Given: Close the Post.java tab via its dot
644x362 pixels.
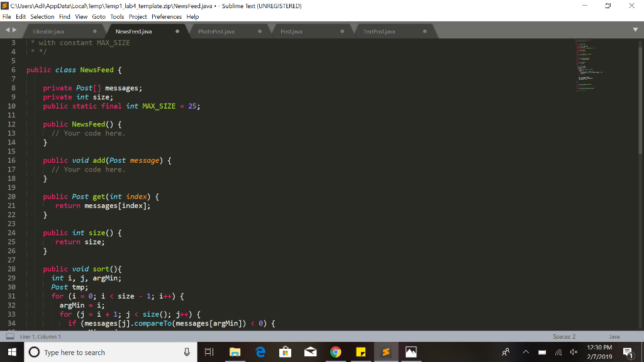Looking at the screenshot, I should point(343,31).
